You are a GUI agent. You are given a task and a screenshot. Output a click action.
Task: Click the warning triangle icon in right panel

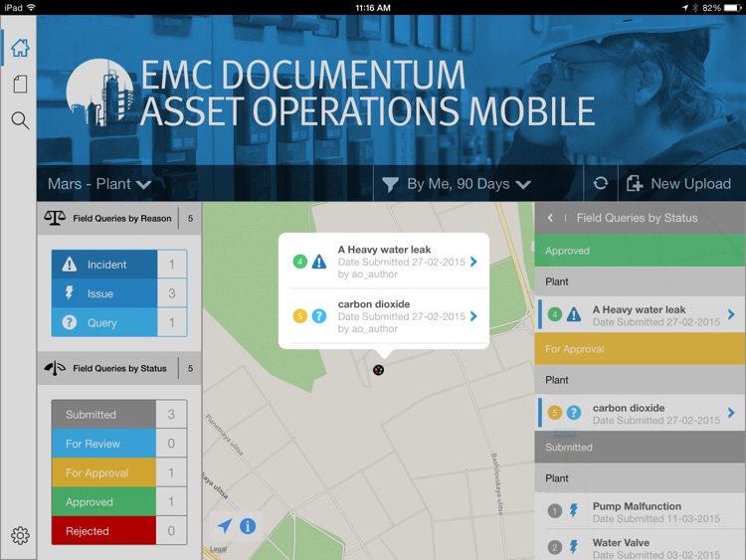click(x=574, y=314)
